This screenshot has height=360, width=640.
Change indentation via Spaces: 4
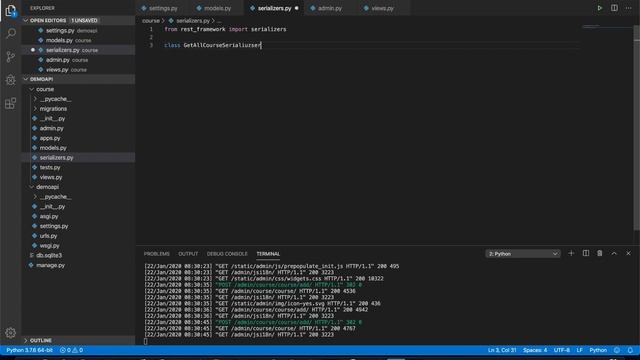[535, 350]
